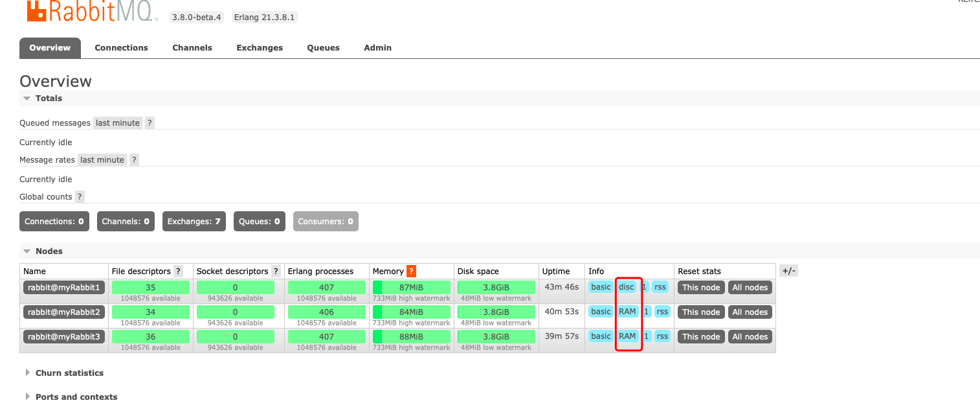Go to the Exchanges tab
This screenshot has height=416, width=980.
260,48
